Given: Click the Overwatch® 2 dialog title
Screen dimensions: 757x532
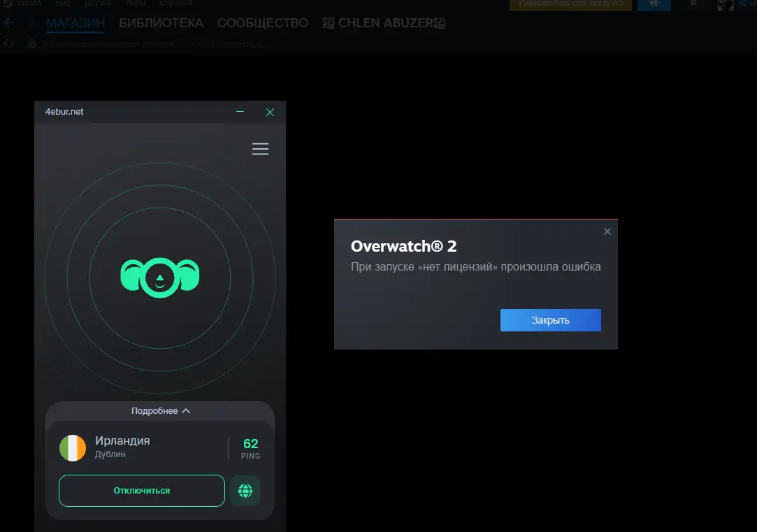Looking at the screenshot, I should [x=403, y=246].
